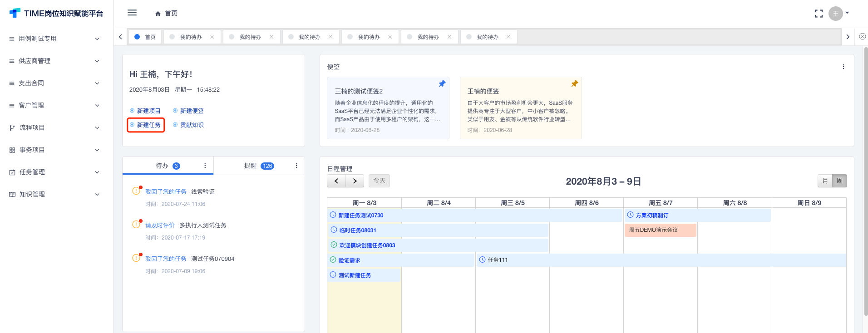868x333 pixels.
Task: Click the blue pin on 王楠的测试便签2
Action: (442, 84)
